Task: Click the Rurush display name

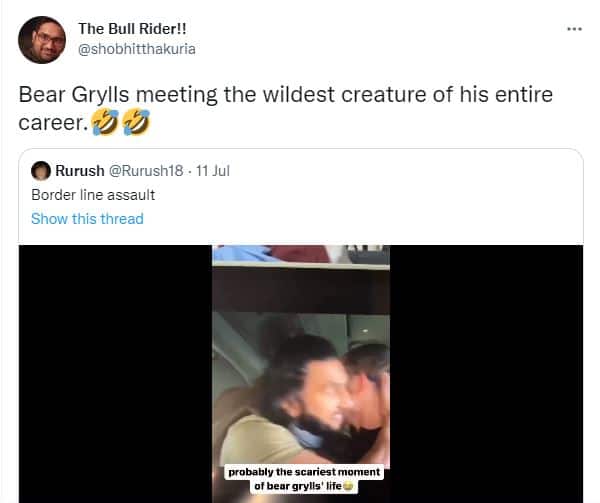Action: click(x=80, y=171)
